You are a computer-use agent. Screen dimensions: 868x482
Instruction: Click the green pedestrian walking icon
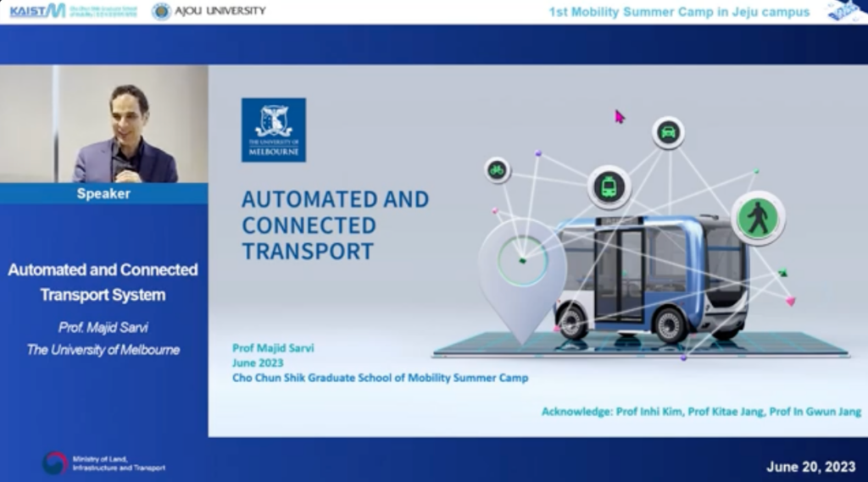pyautogui.click(x=757, y=218)
